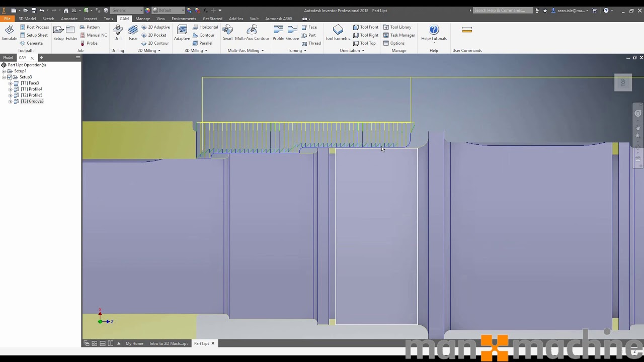Click the measure user command icon
Screen dimensions: 644x362
467,30
